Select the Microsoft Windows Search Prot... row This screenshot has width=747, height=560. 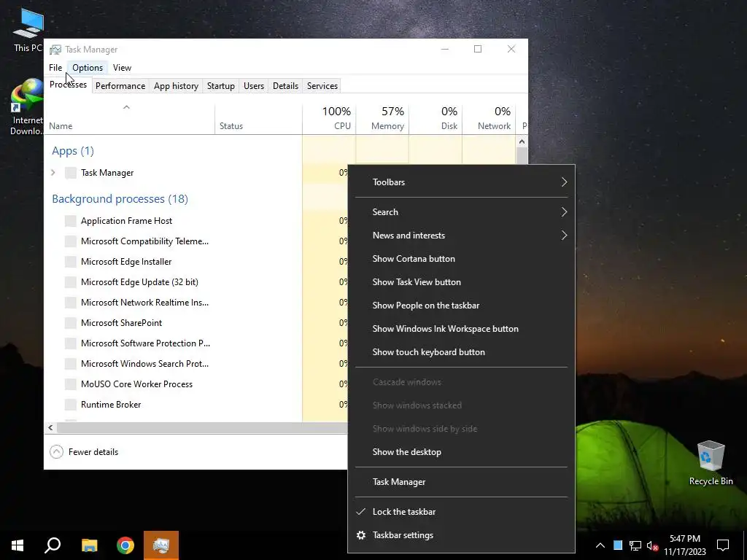coord(196,364)
